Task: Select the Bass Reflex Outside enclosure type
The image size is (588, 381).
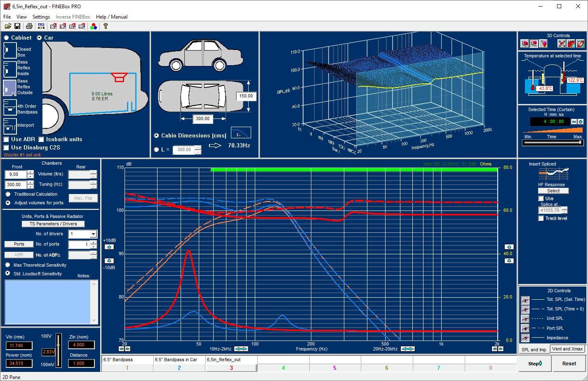Action: (x=10, y=88)
